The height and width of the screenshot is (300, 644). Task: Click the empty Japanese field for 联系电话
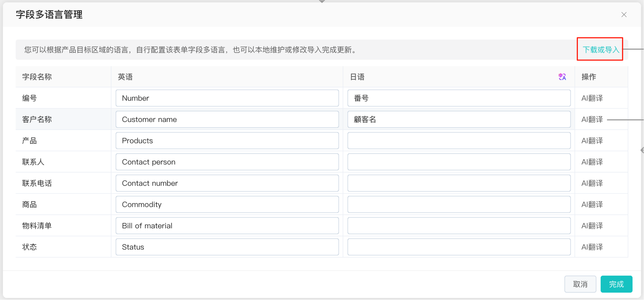(x=459, y=183)
